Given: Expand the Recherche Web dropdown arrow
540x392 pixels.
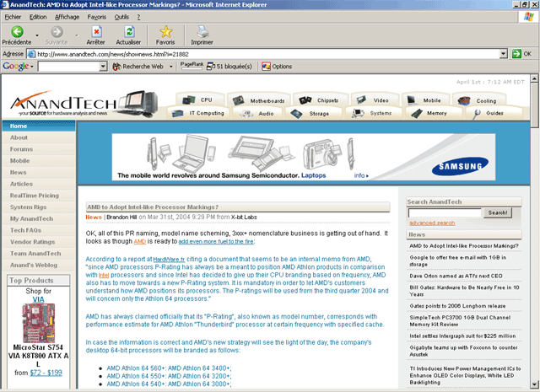Looking at the screenshot, I should [x=170, y=67].
